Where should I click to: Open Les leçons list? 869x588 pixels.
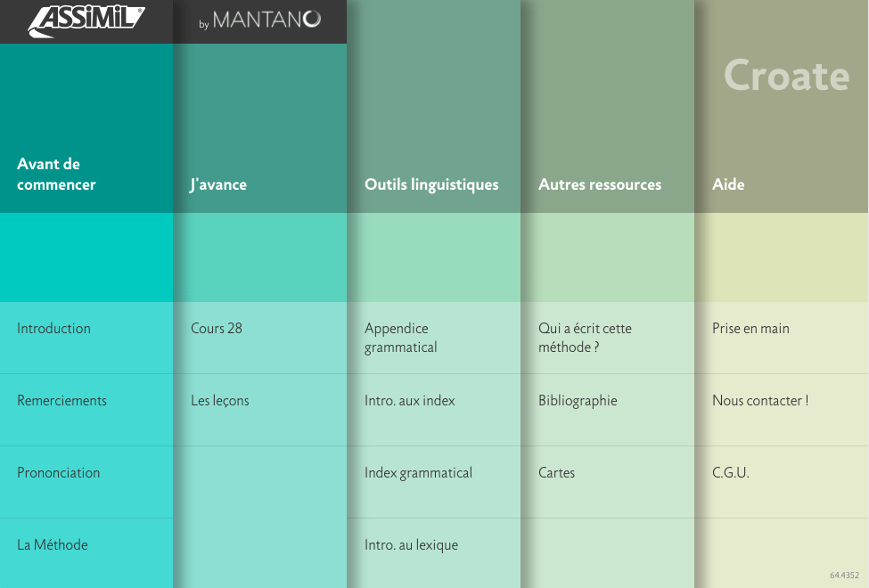coord(220,401)
